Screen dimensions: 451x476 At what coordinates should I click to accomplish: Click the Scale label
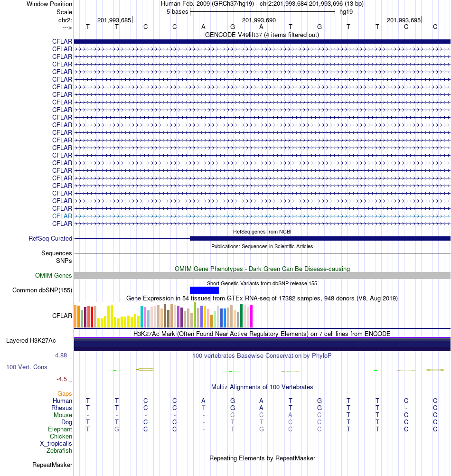click(64, 12)
